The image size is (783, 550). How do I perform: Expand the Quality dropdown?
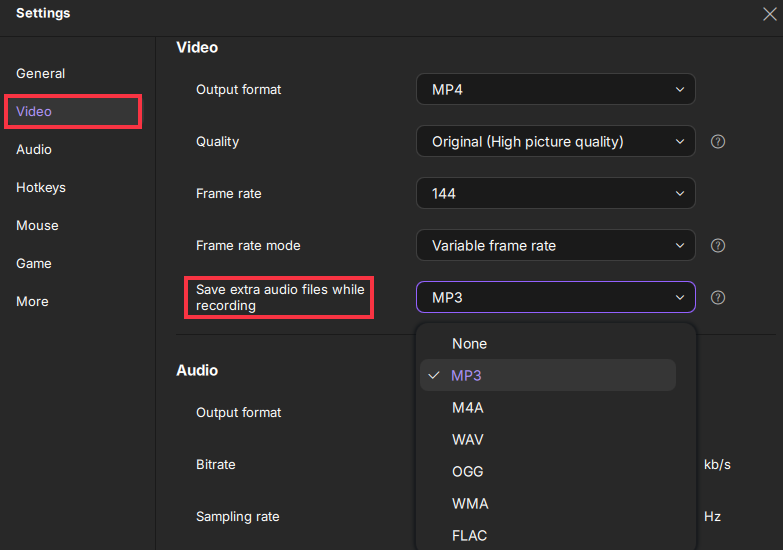(555, 141)
